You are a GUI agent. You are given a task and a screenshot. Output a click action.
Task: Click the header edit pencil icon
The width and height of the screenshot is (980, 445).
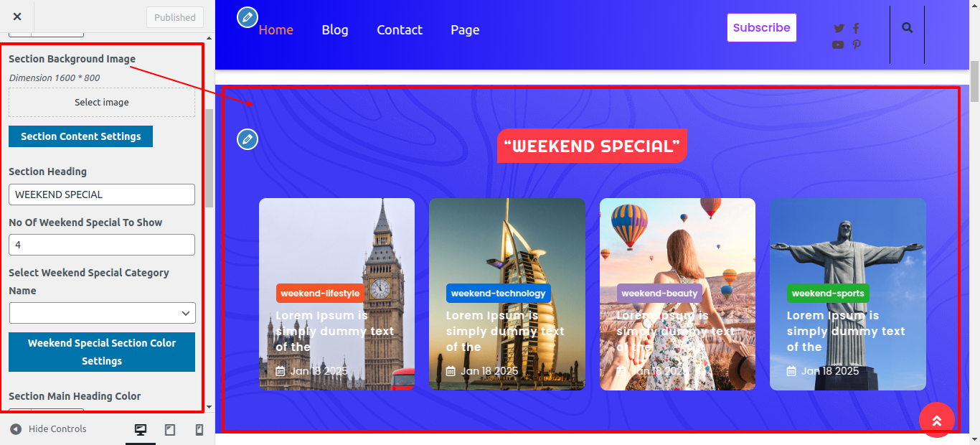pos(248,17)
